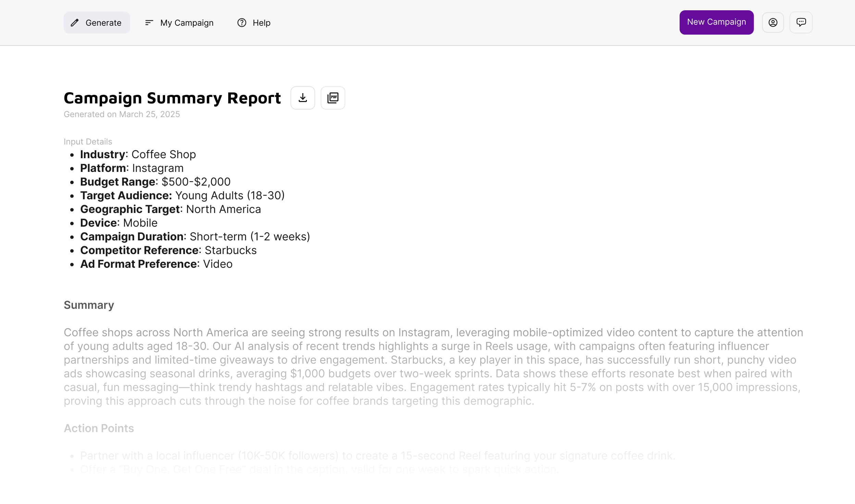The height and width of the screenshot is (504, 855).
Task: Open the user account profile icon
Action: (x=773, y=23)
